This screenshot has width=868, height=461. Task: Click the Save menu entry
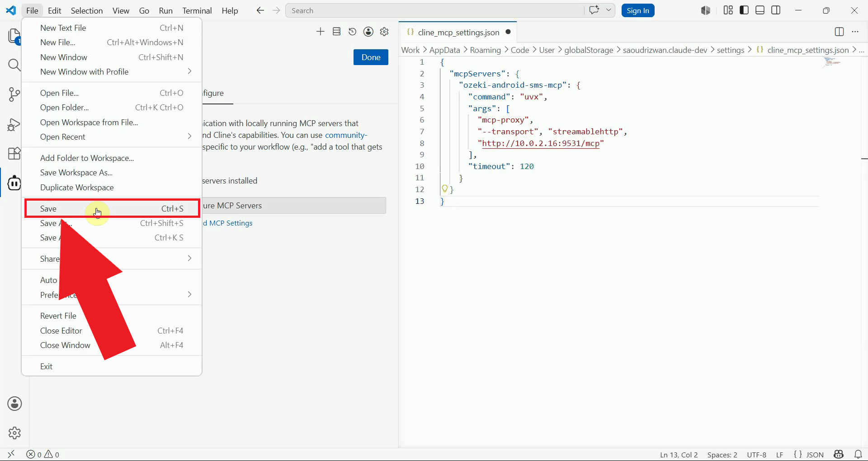(x=112, y=208)
